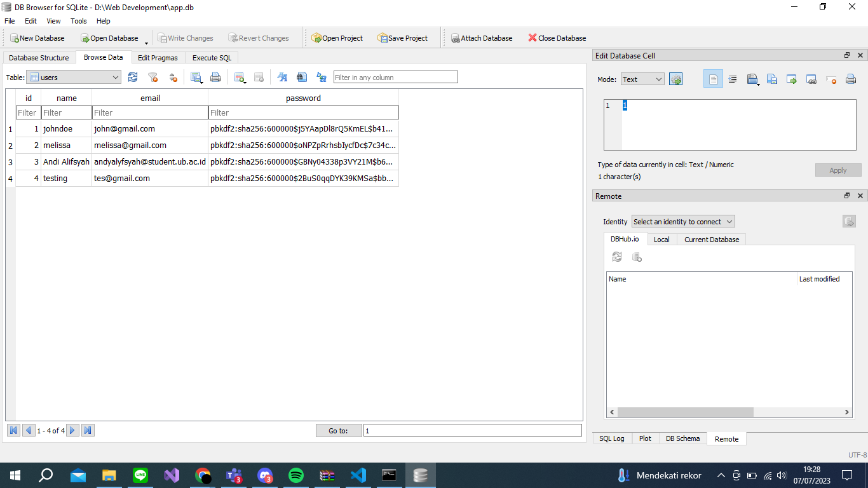868x488 pixels.
Task: Open the table selector showing users
Action: pos(72,76)
